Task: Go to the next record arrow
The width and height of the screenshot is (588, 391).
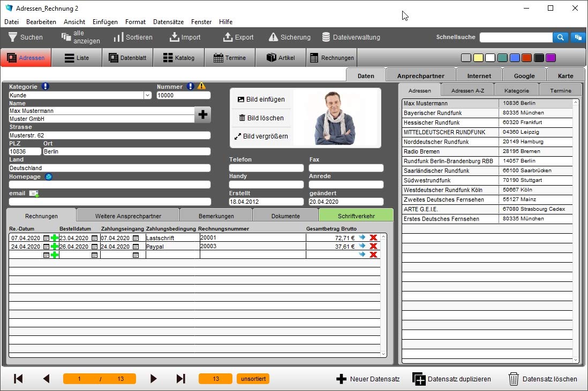Action: click(153, 379)
